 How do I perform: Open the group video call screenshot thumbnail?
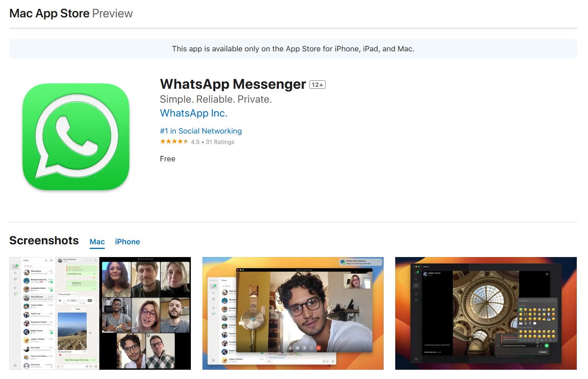tap(145, 313)
